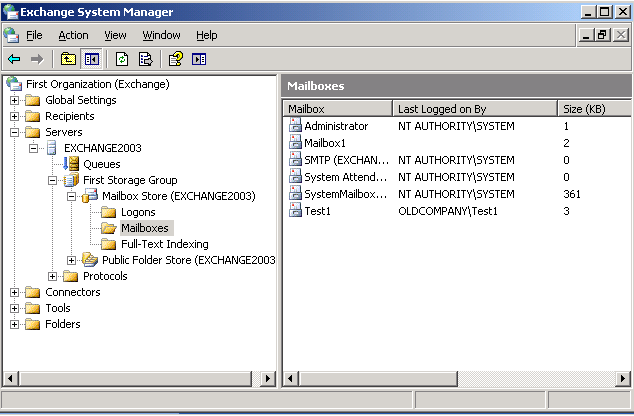Screen dimensions: 634x416
Task: Click the Mailbox1 mailbox icon
Action: click(295, 142)
